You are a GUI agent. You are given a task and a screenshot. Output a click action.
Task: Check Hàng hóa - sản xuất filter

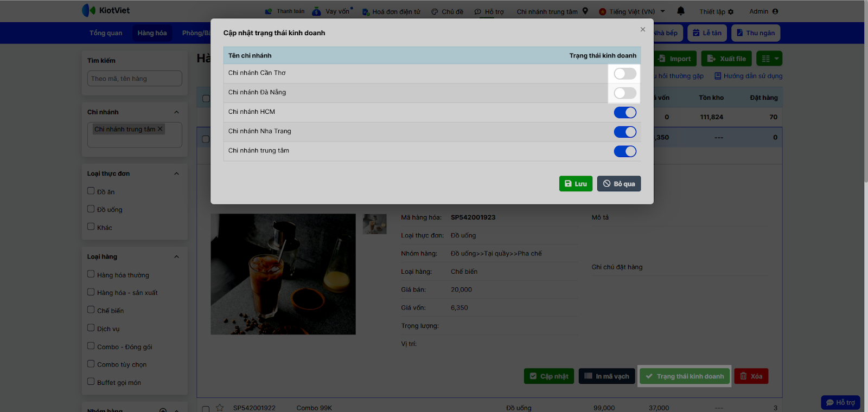91,292
